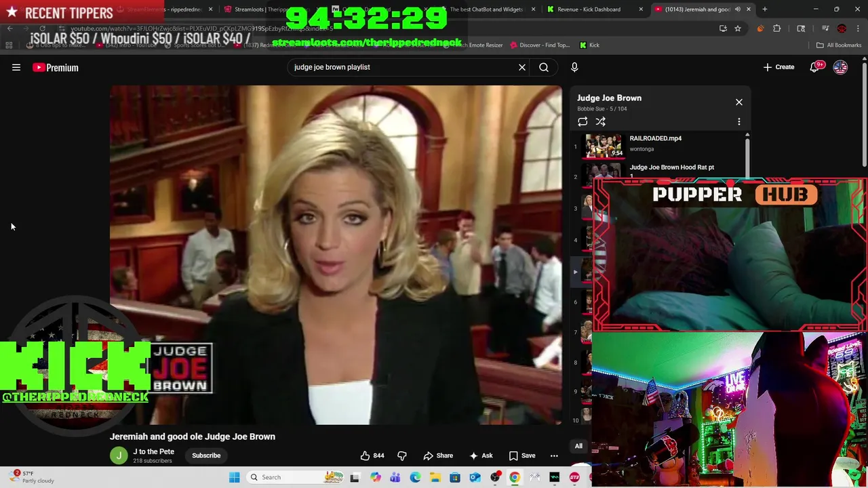This screenshot has width=868, height=488.
Task: Play RAILROADED.mp4 from the playlist
Action: 655,138
